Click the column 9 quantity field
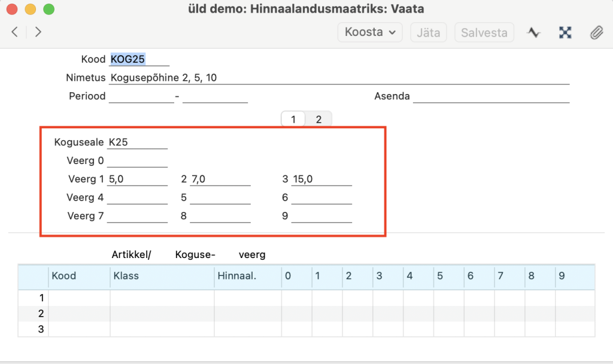This screenshot has height=364, width=613. 321,216
